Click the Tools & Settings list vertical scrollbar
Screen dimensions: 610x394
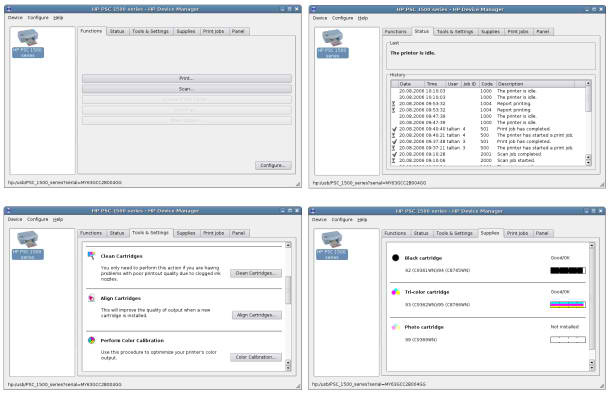(288, 306)
